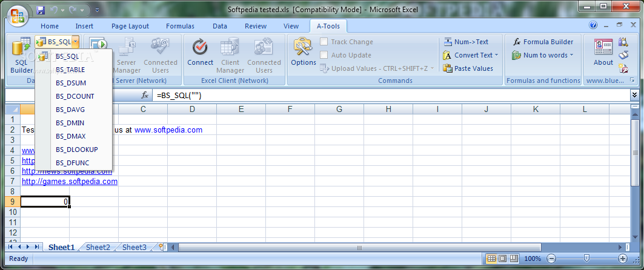Click the Select All corner button
644x270 pixels.
coord(13,109)
